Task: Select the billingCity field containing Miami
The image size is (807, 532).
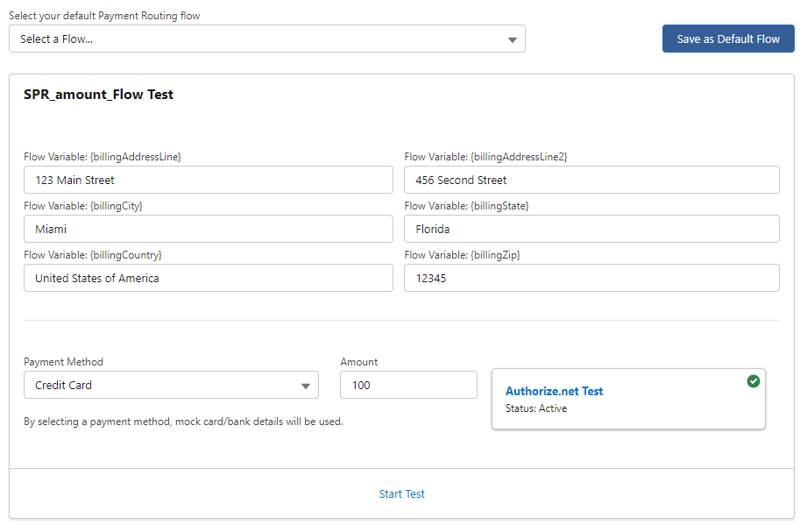Action: (x=208, y=229)
